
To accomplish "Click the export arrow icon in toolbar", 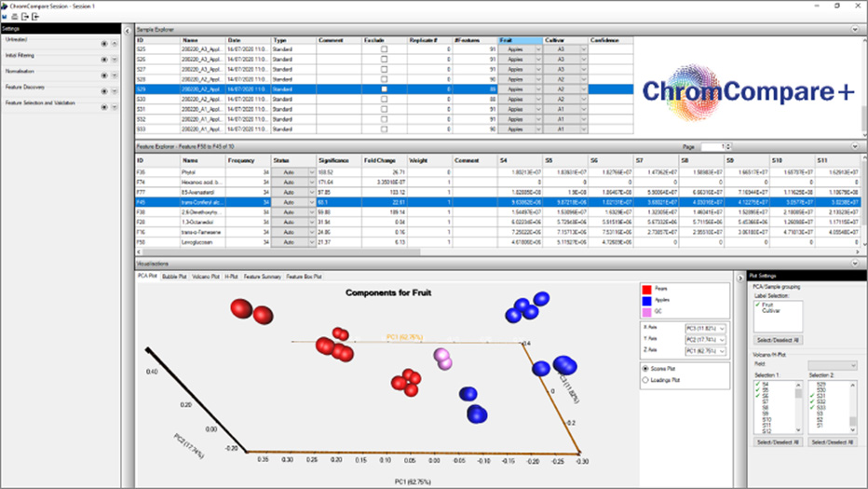I will (x=25, y=17).
